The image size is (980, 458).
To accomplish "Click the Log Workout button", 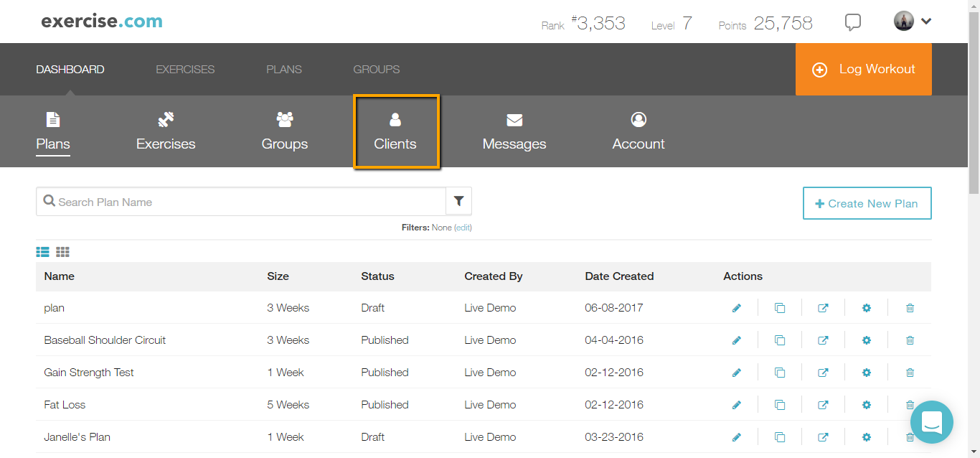I will tap(863, 70).
